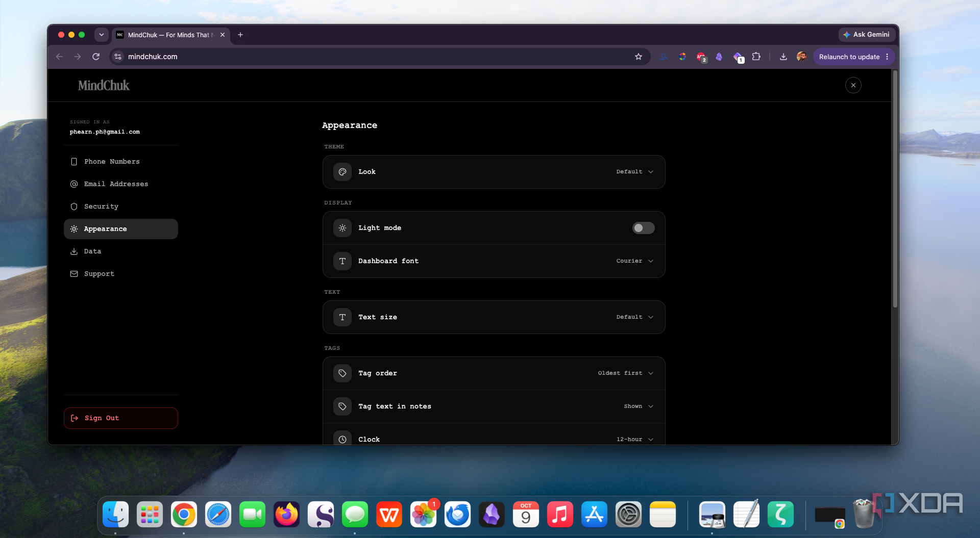The image size is (980, 538).
Task: Open Email Addresses settings section
Action: pyautogui.click(x=121, y=184)
